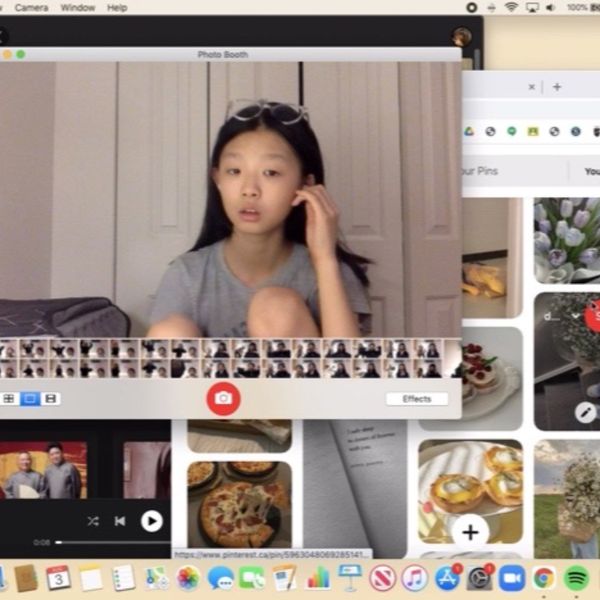600x600 pixels.
Task: Open the Camera menu
Action: click(x=31, y=7)
